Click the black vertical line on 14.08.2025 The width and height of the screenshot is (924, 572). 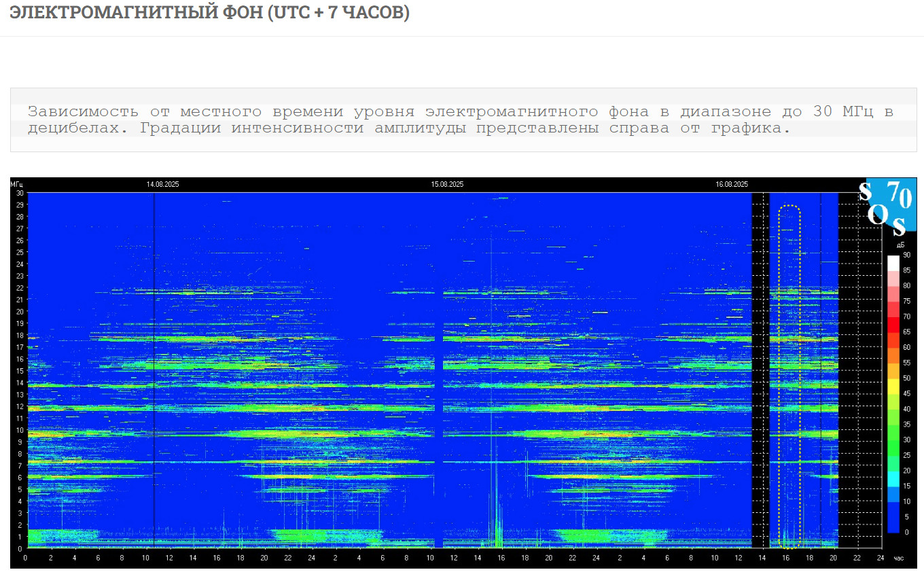point(154,367)
